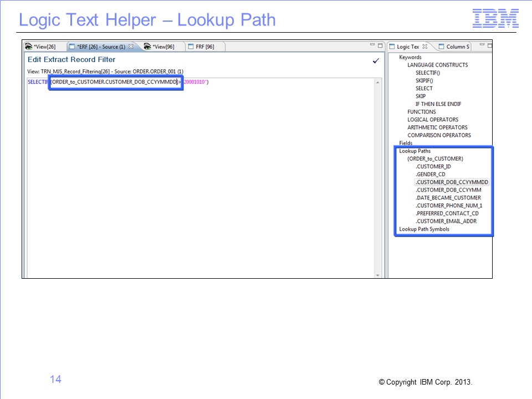532x399 pixels.
Task: Click the View TRN_MJS_Record_Filtering[26] source label
Action: pos(105,71)
